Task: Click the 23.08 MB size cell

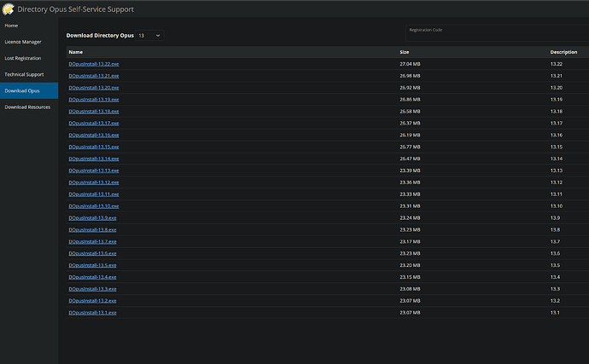Action: [x=410, y=289]
